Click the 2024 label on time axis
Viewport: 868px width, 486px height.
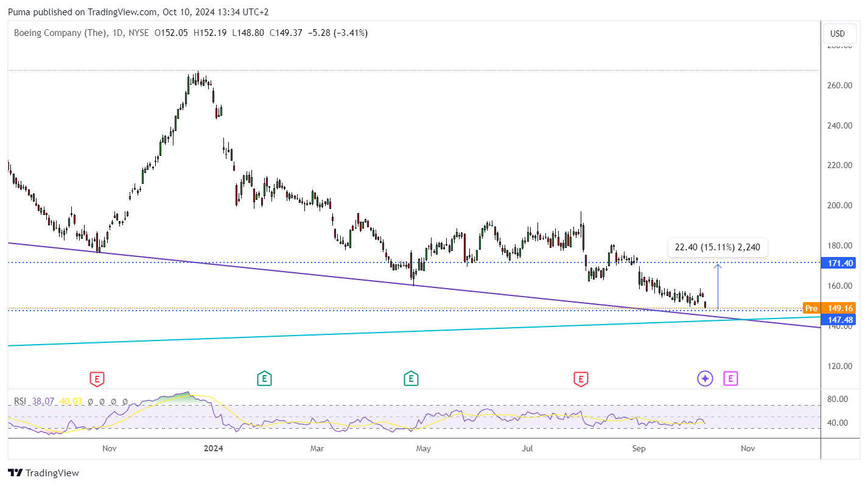pyautogui.click(x=214, y=448)
